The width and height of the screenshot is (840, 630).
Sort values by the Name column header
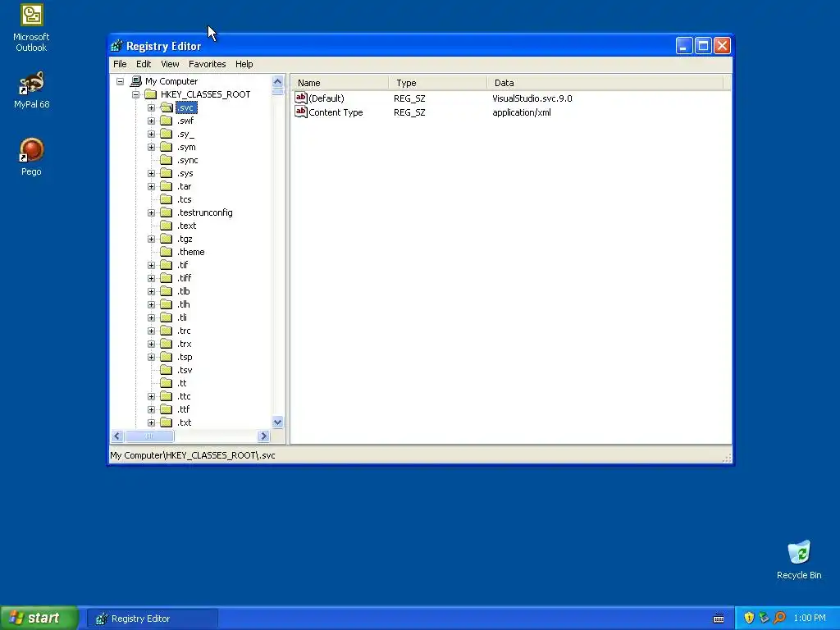point(340,83)
